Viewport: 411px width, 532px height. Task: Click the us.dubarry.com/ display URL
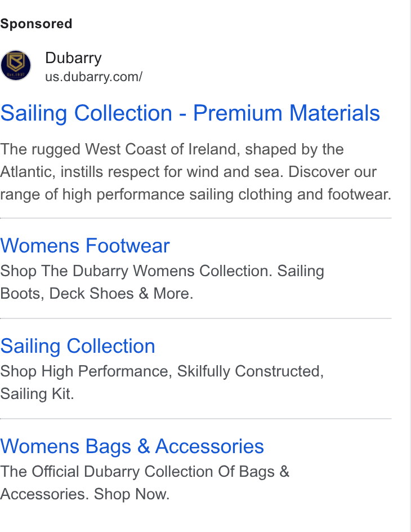click(x=94, y=77)
